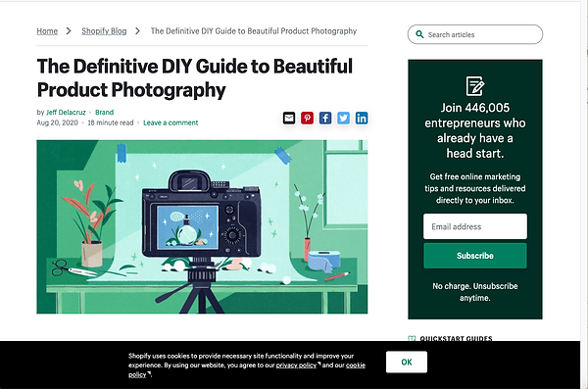This screenshot has height=389, width=588.
Task: Share article on Twitter
Action: coord(344,119)
